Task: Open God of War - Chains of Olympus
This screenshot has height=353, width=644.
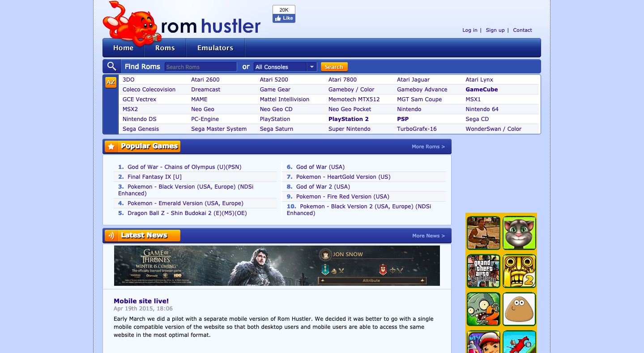Action: point(184,167)
